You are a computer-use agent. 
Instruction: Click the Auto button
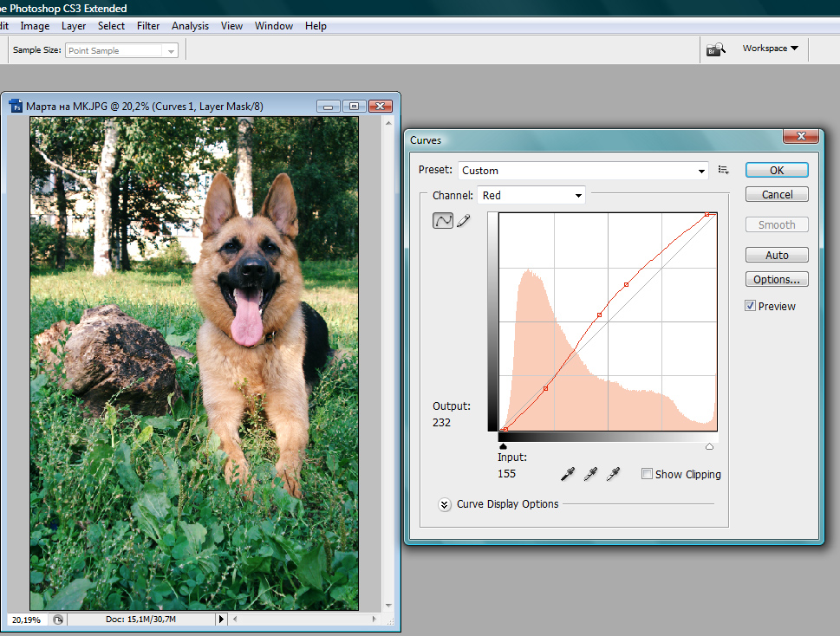(776, 255)
